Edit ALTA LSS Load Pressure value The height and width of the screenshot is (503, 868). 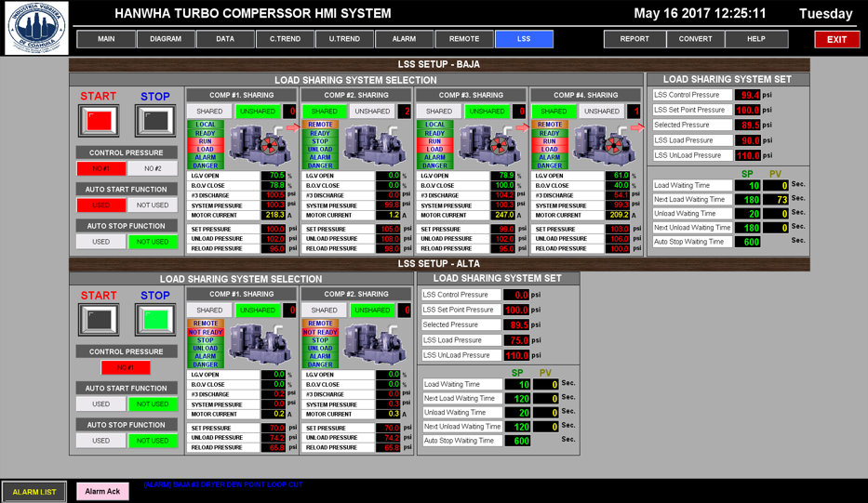click(516, 340)
